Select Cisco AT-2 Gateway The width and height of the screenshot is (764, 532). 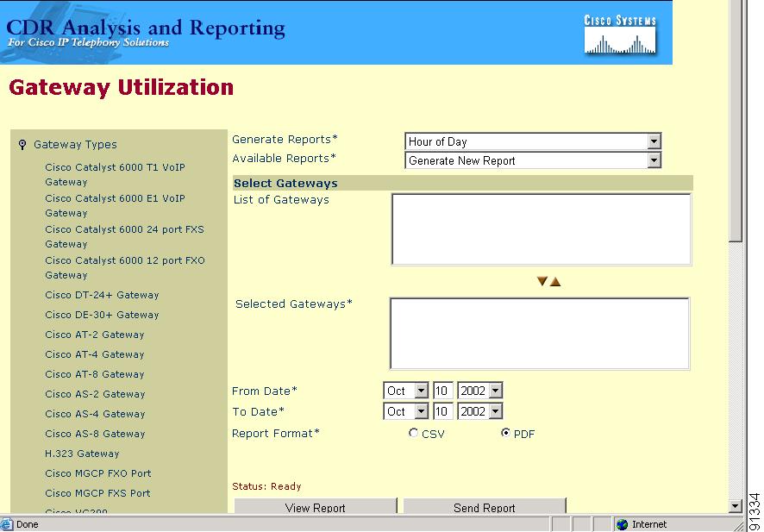95,335
